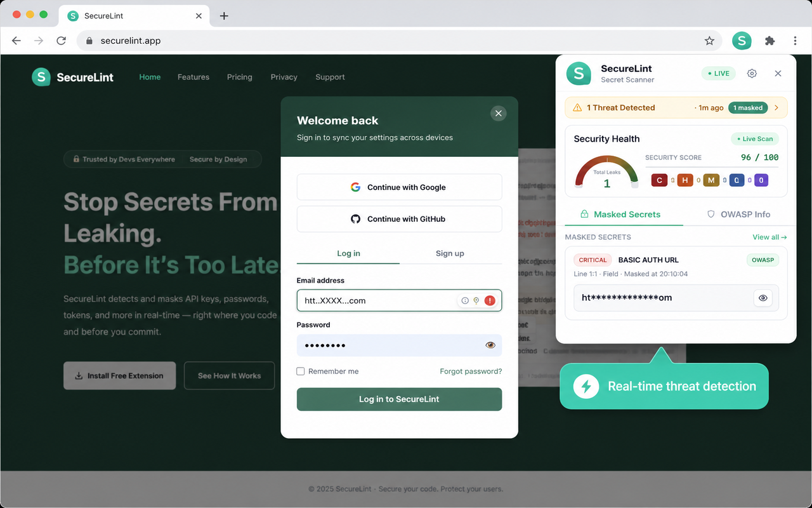Open a new browser tab
Image resolution: width=812 pixels, height=508 pixels.
coord(224,16)
